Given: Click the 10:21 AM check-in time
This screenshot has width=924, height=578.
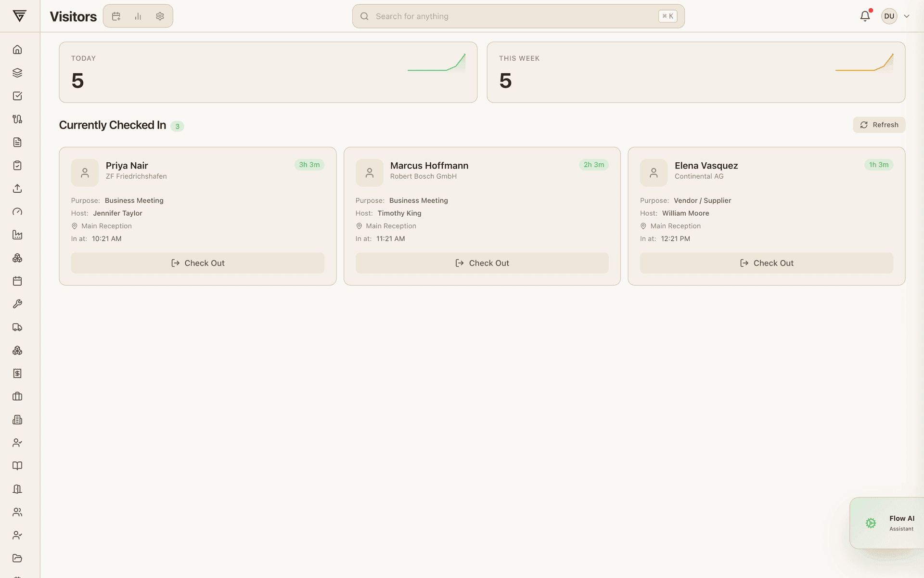Looking at the screenshot, I should pyautogui.click(x=107, y=238).
